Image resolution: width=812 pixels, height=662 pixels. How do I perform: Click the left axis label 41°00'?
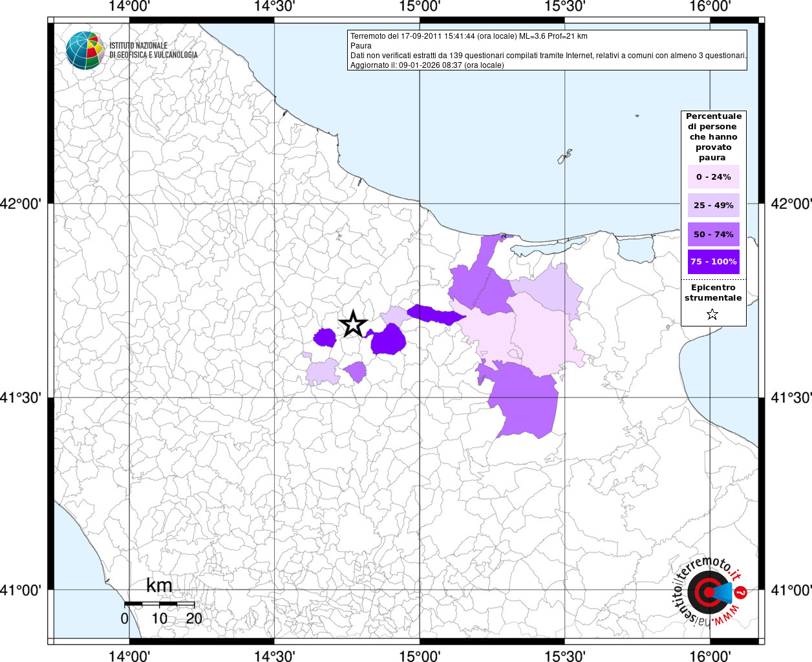(21, 590)
